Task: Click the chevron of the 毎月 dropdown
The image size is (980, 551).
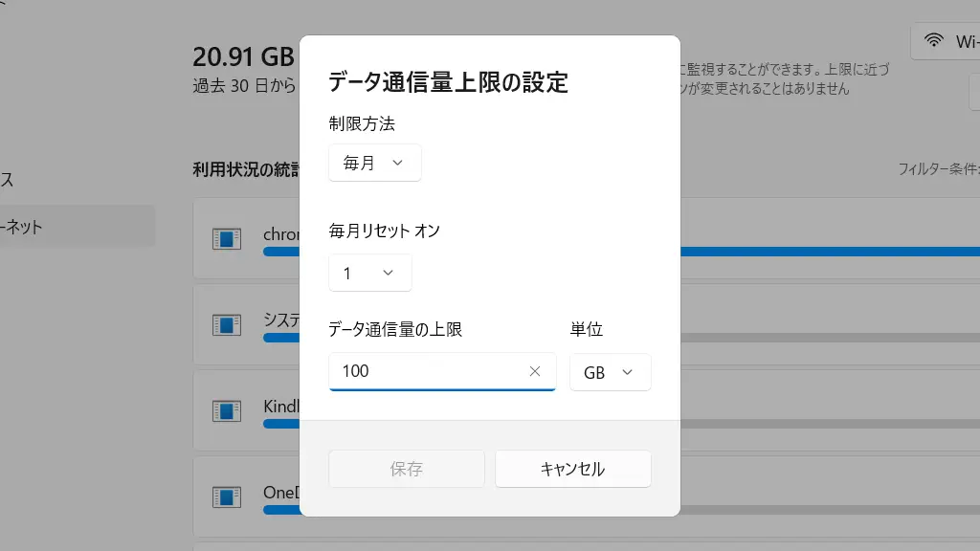Action: click(x=397, y=163)
